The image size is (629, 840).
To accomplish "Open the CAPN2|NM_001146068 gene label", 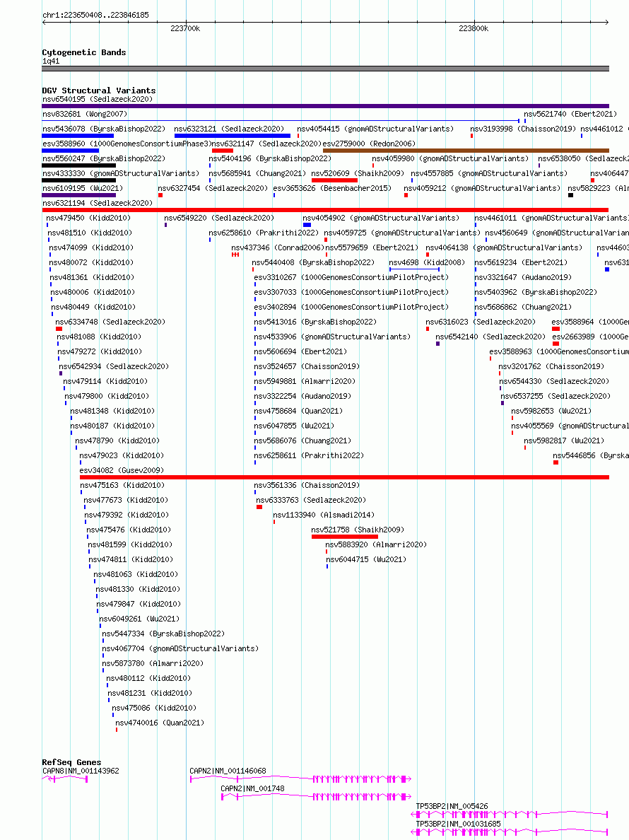I will [228, 771].
